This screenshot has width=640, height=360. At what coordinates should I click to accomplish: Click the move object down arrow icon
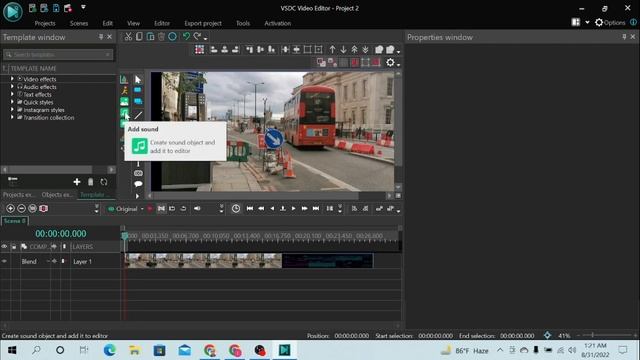click(x=343, y=49)
